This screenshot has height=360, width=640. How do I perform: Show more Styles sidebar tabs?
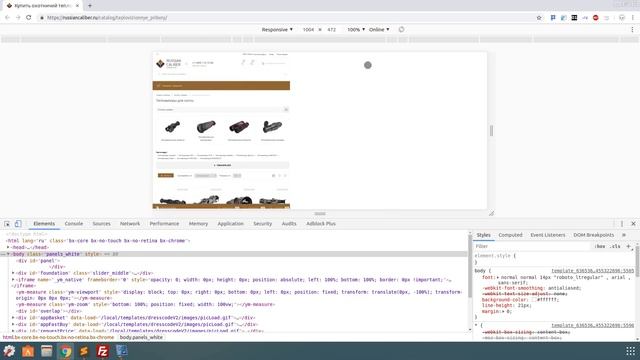click(x=624, y=235)
